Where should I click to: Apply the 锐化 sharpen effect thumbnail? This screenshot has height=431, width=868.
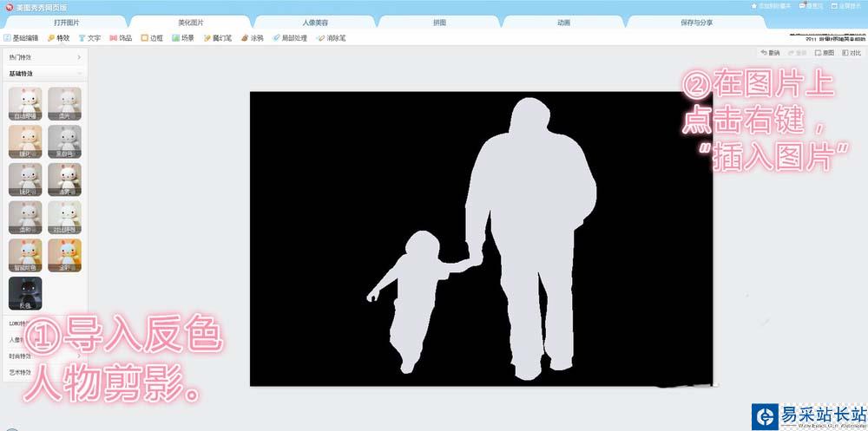(x=25, y=180)
